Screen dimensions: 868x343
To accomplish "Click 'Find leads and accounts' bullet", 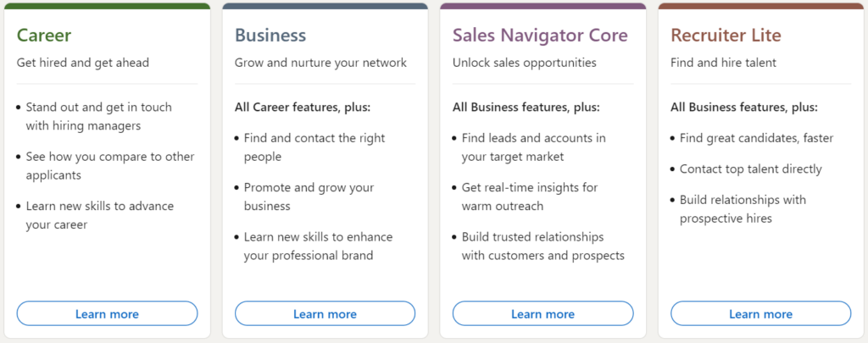I will [533, 147].
